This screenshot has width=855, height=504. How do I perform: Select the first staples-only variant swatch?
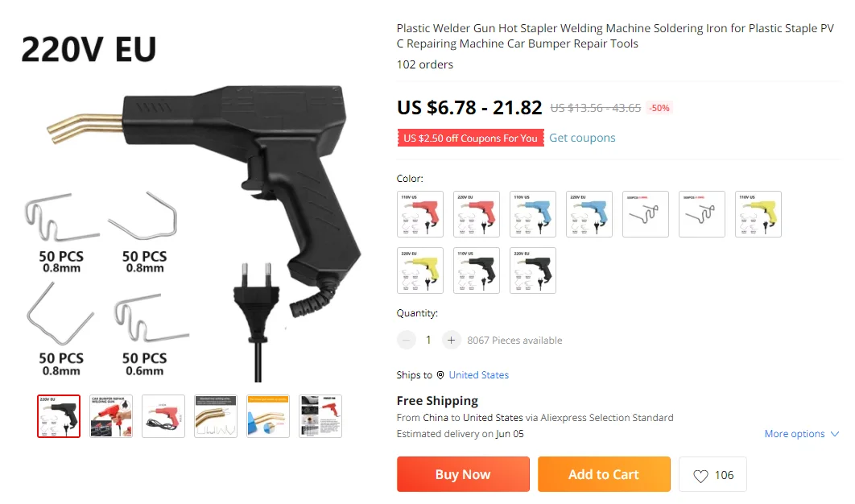(646, 214)
